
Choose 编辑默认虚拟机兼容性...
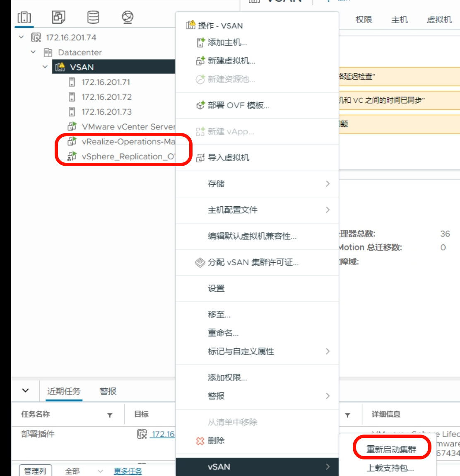pyautogui.click(x=252, y=236)
